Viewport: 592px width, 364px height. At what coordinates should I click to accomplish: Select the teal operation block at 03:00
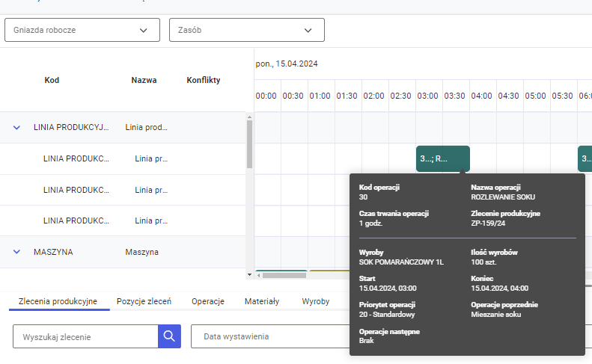click(x=442, y=158)
